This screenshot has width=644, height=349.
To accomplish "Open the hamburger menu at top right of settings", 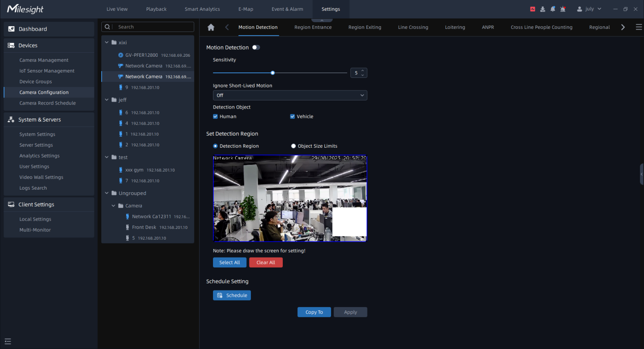I will click(639, 27).
